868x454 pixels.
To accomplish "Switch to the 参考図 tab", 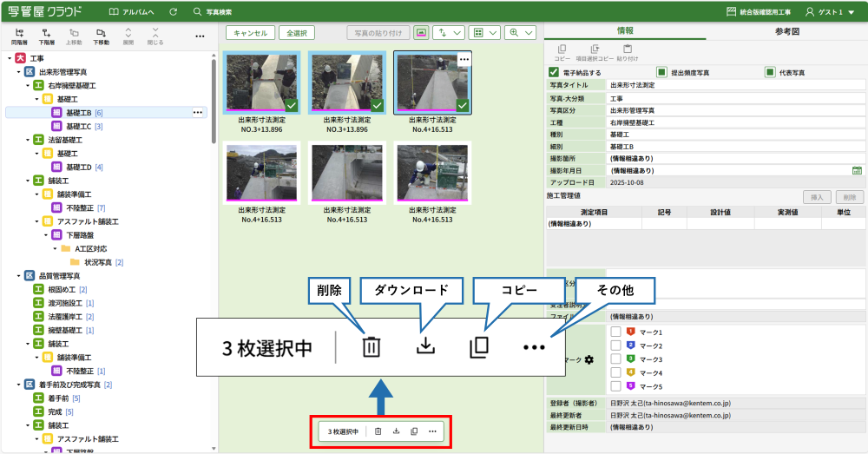I will pos(786,30).
